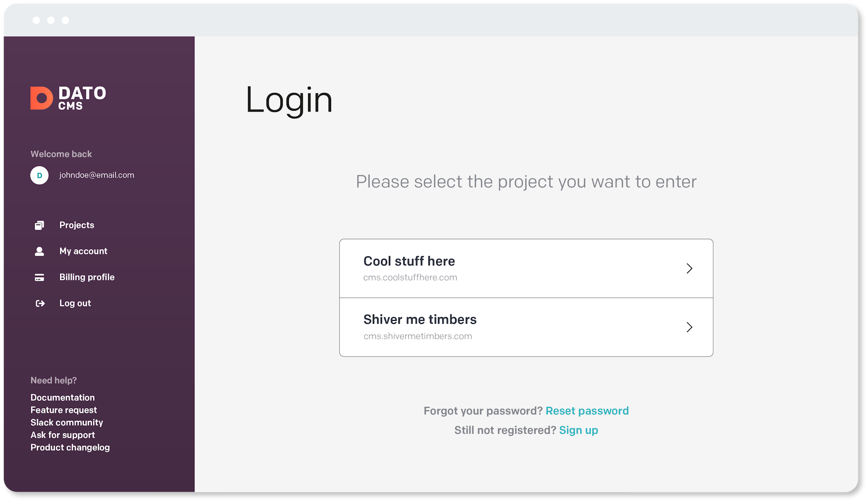868x502 pixels.
Task: Open the Projects menu item
Action: click(x=77, y=225)
